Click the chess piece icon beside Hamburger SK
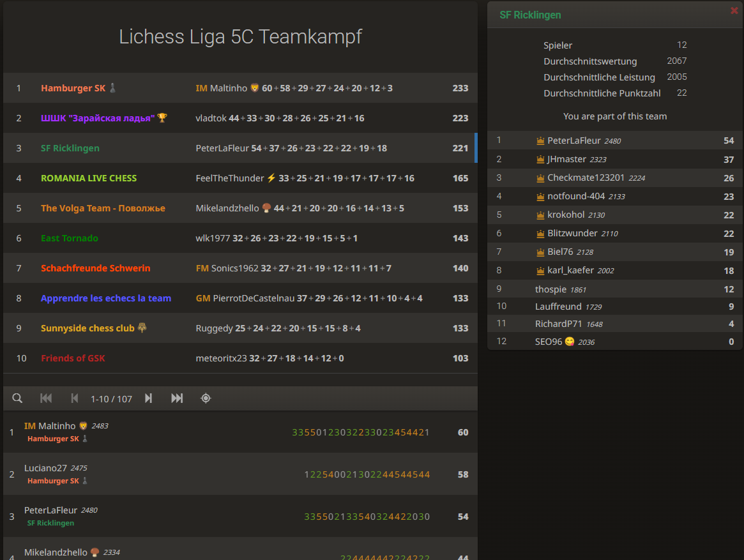The width and height of the screenshot is (744, 560). [112, 87]
